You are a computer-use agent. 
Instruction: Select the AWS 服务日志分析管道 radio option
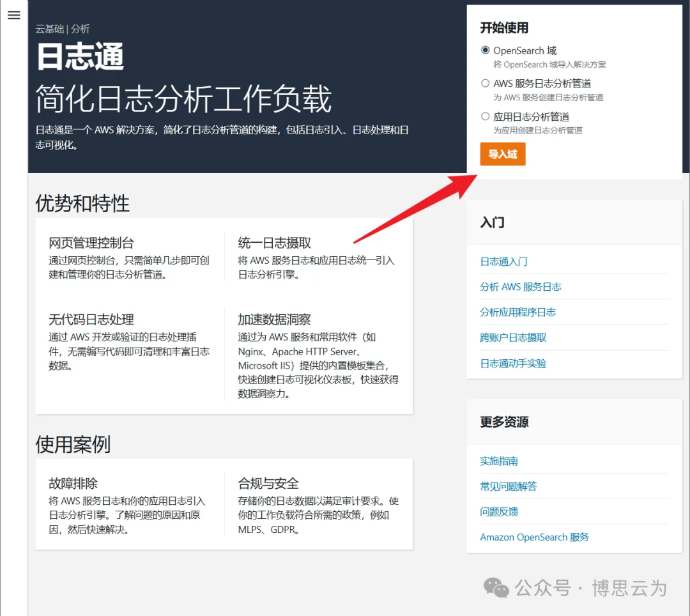pyautogui.click(x=486, y=83)
